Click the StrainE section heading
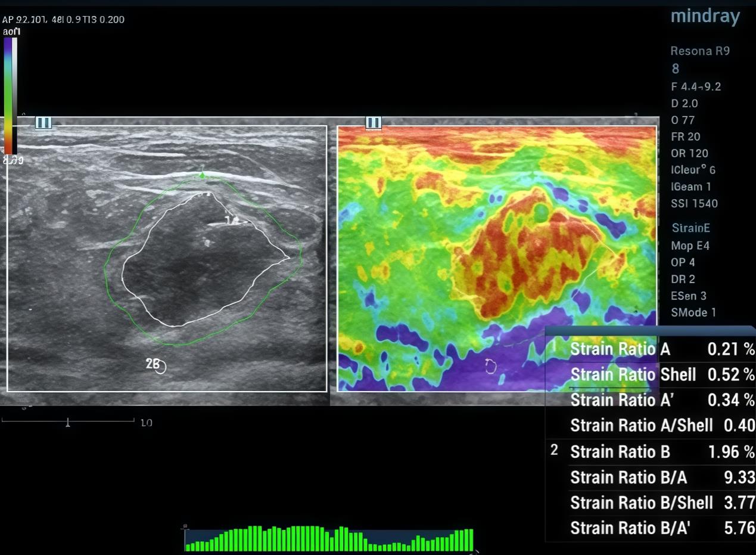The height and width of the screenshot is (555, 756). (691, 228)
